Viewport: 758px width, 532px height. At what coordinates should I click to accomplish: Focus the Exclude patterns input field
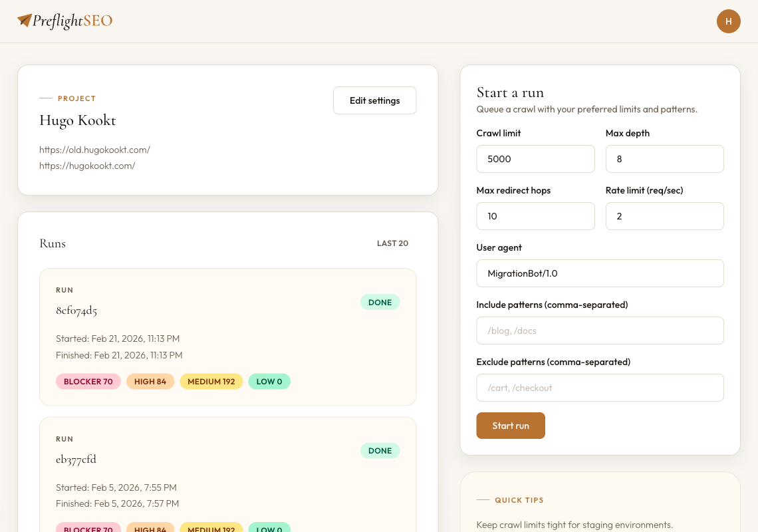tap(600, 388)
